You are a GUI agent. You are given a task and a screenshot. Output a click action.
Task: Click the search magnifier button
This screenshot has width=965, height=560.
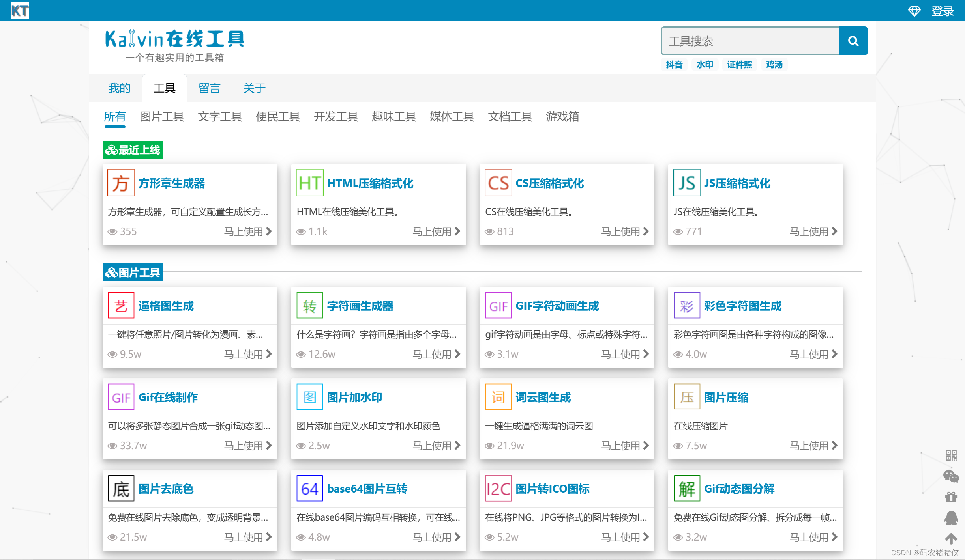pyautogui.click(x=853, y=41)
